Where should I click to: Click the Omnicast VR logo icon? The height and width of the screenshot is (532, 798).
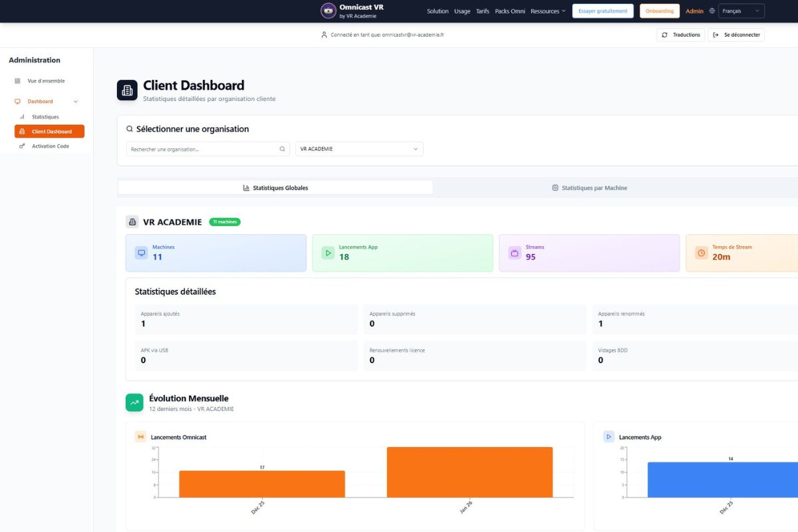[x=328, y=11]
